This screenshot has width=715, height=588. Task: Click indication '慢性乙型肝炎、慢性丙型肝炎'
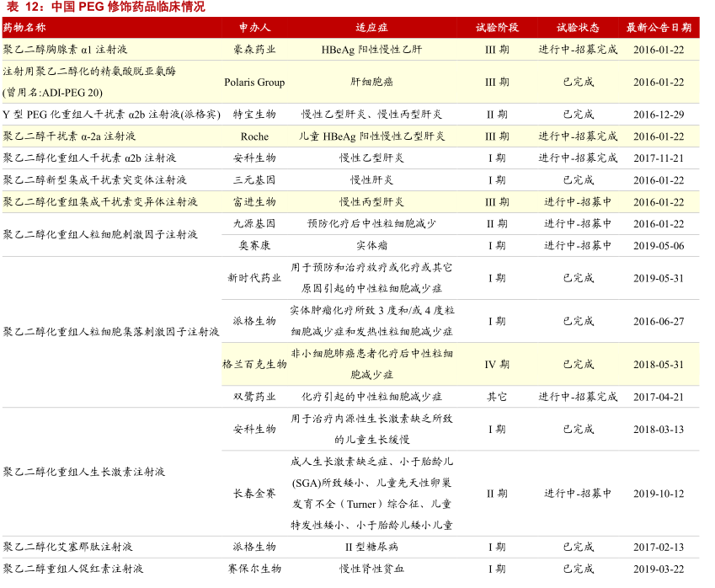(x=371, y=115)
